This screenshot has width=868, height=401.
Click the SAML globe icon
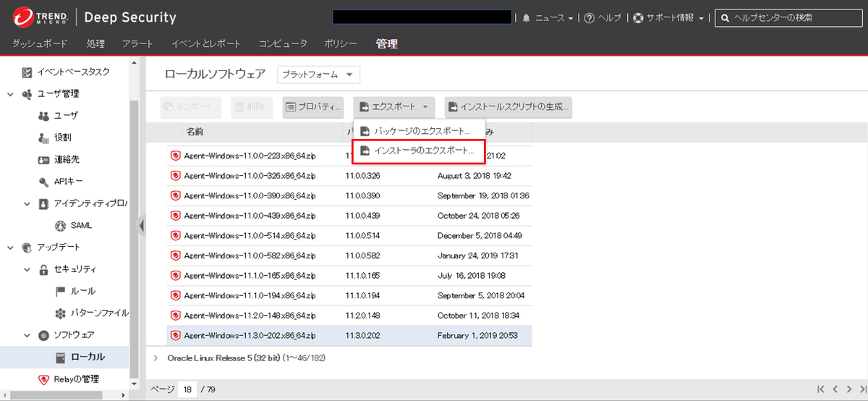61,225
